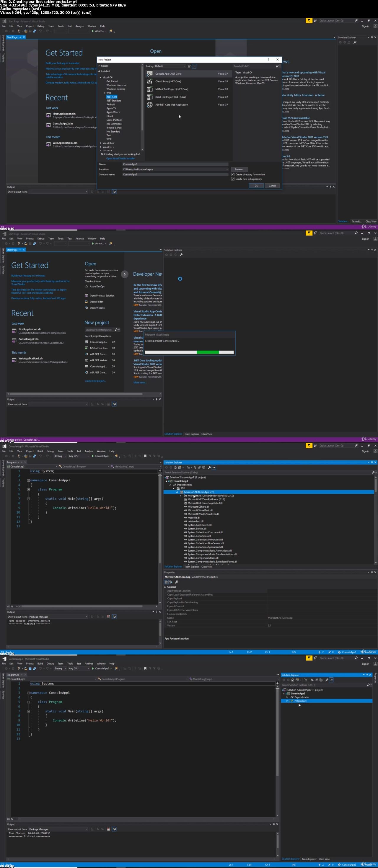Click More news... link
The image size is (378, 868).
[140, 382]
